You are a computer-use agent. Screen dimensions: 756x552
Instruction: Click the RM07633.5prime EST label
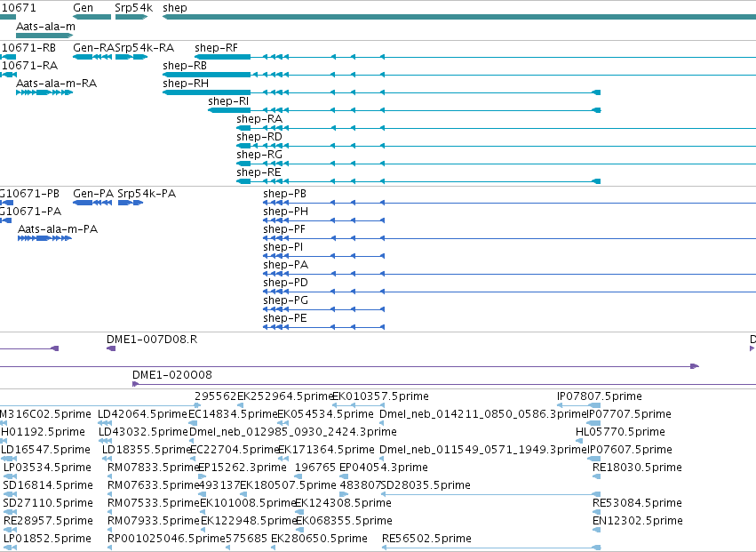[x=153, y=485]
